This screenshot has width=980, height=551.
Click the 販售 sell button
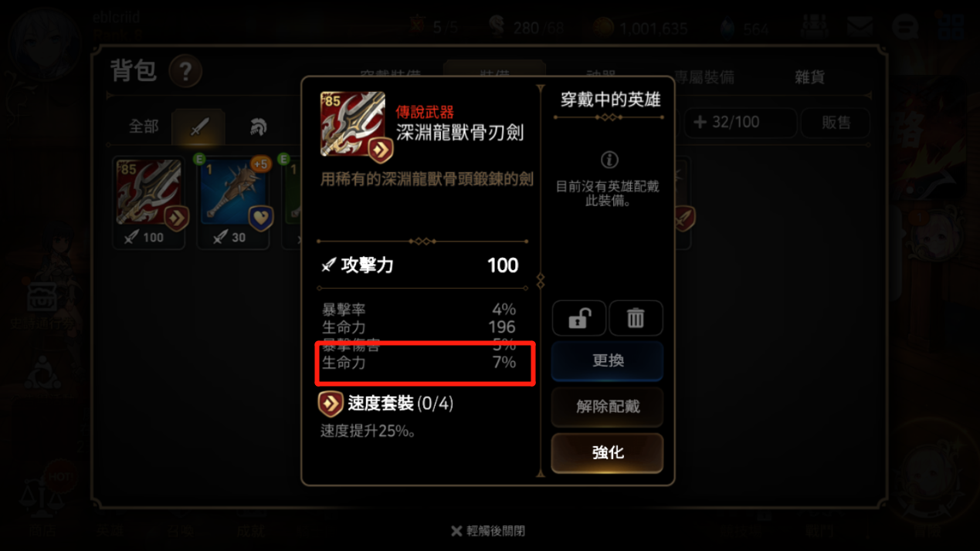tap(836, 123)
